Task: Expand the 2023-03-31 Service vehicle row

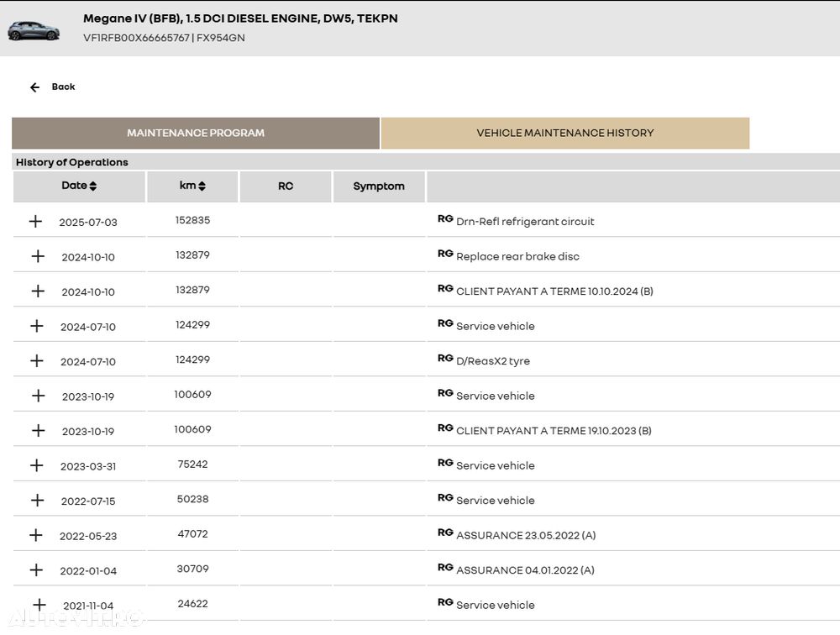Action: [x=36, y=465]
